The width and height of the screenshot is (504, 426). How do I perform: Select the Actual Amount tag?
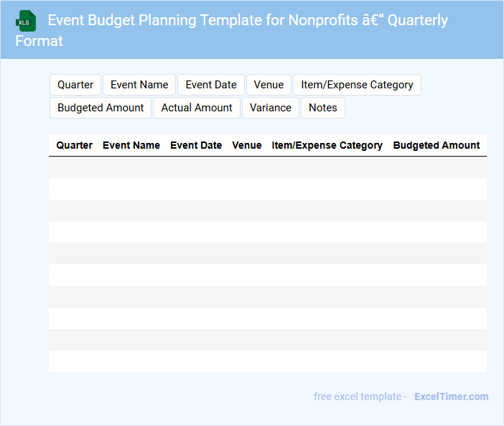click(x=197, y=108)
